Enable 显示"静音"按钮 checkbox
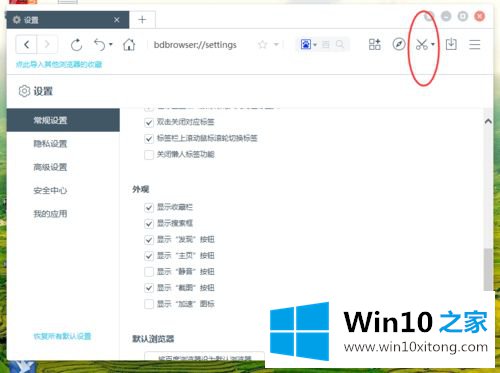This screenshot has width=500, height=373. (149, 272)
